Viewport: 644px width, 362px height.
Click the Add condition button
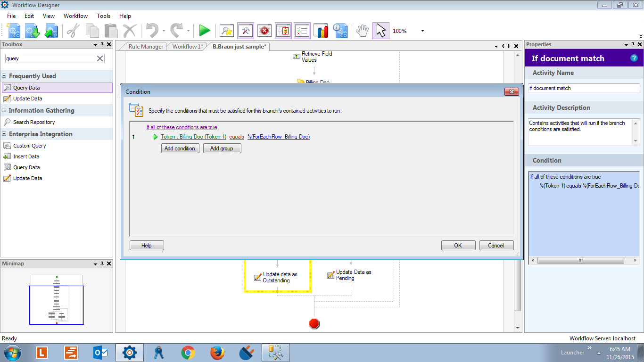click(180, 148)
